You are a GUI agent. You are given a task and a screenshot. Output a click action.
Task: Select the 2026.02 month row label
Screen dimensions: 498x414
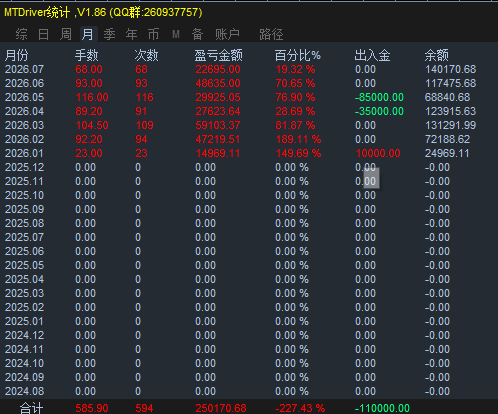click(x=24, y=139)
